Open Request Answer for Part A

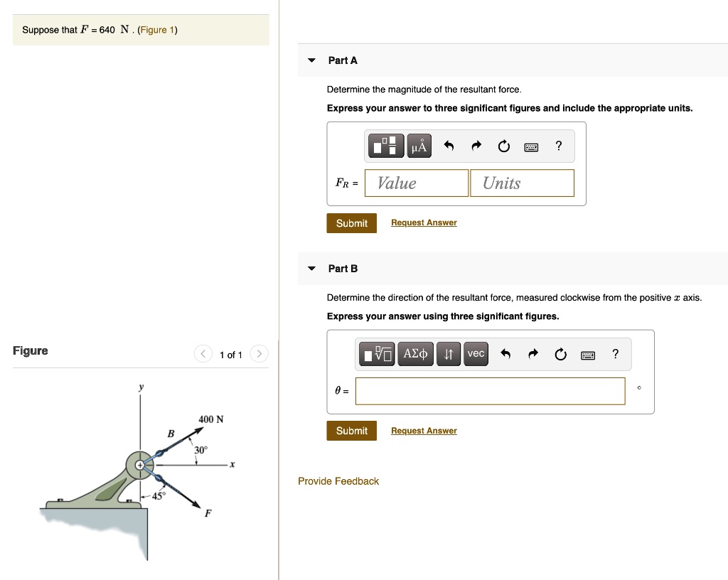pos(424,222)
